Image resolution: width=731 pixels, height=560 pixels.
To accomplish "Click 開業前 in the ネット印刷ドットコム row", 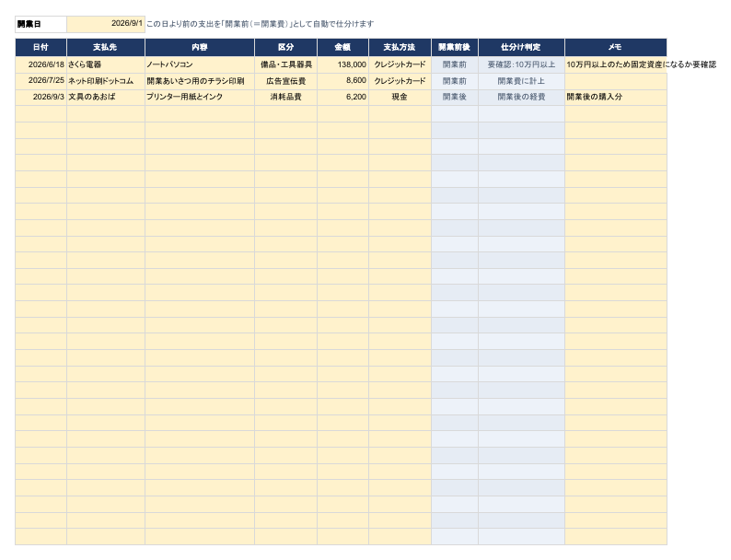I will click(455, 81).
